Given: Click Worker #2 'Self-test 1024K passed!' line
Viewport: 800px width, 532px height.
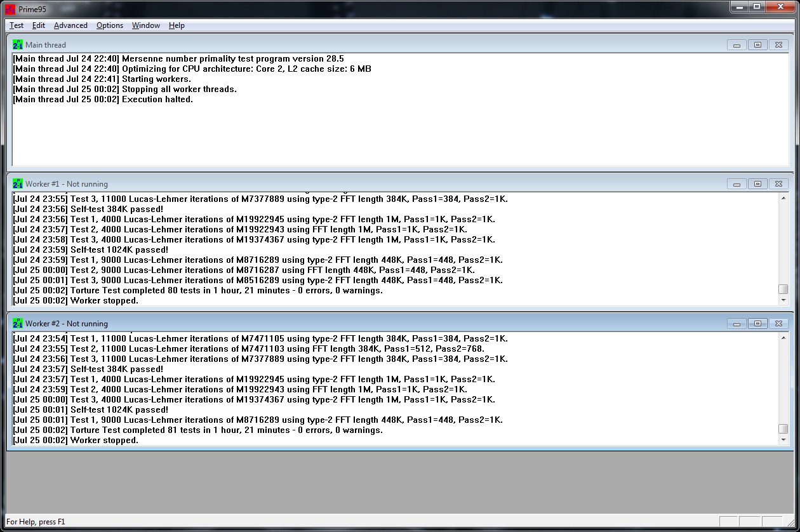Looking at the screenshot, I should (x=90, y=409).
